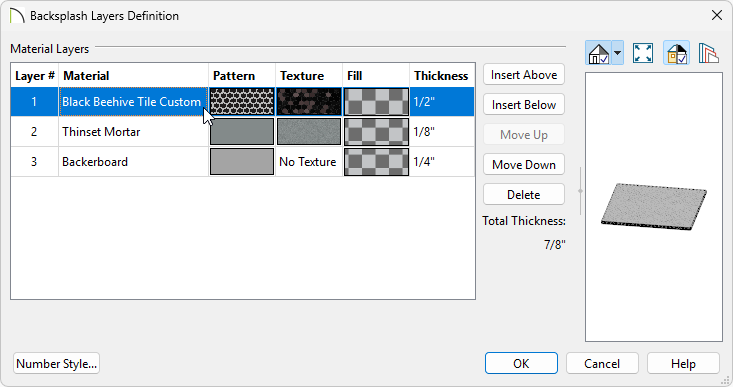Screen dimensions: 733x387
Task: Confirm the dialog with OK
Action: (x=521, y=363)
